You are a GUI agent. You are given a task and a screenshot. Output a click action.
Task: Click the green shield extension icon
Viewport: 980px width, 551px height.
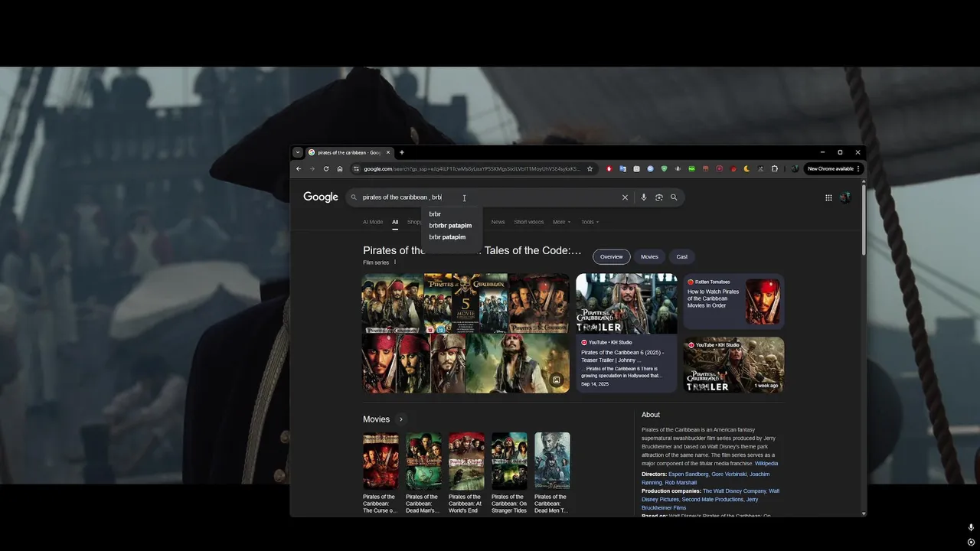click(664, 168)
